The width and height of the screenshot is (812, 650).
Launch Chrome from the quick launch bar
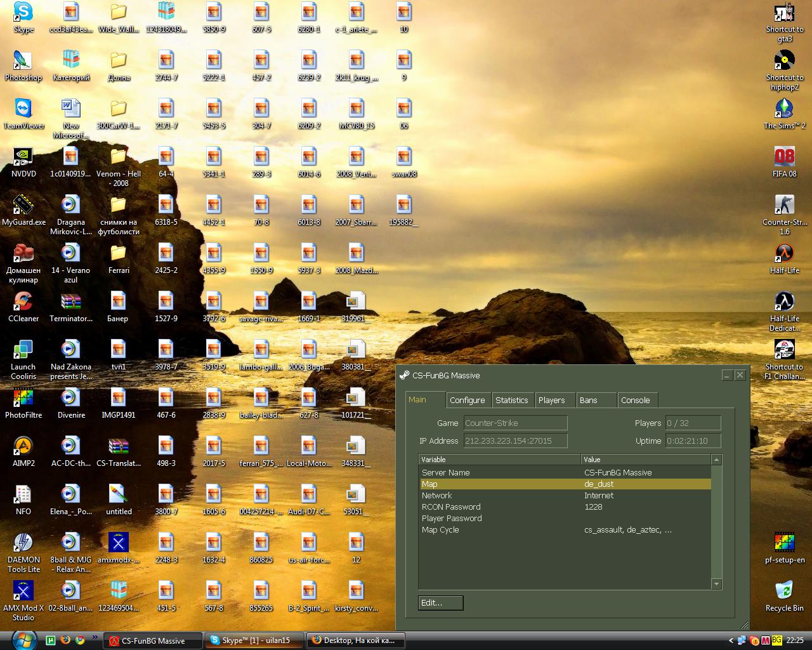[x=80, y=640]
